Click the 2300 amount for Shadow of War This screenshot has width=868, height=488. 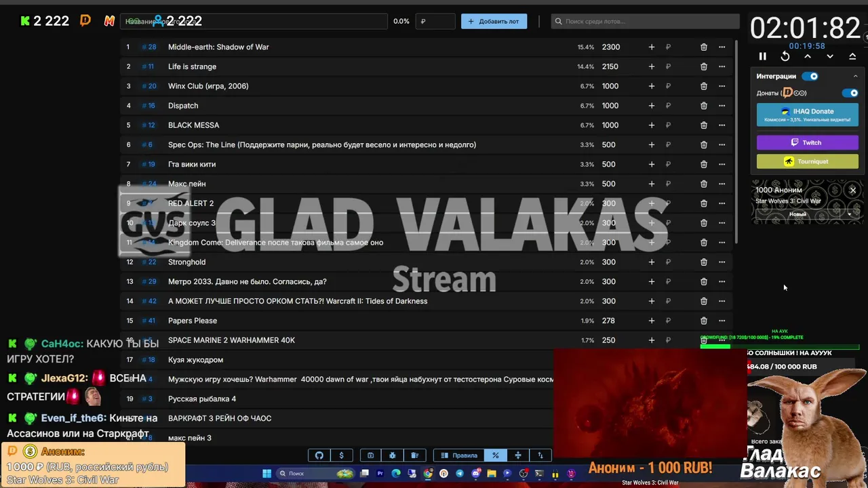(610, 47)
